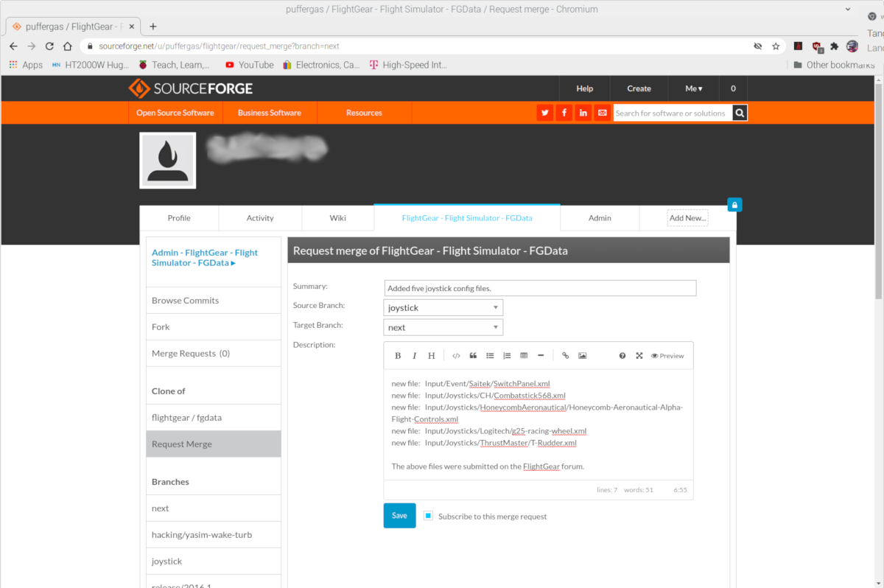Open SourceForge LinkedIn link
The width and height of the screenshot is (884, 588).
tap(583, 113)
